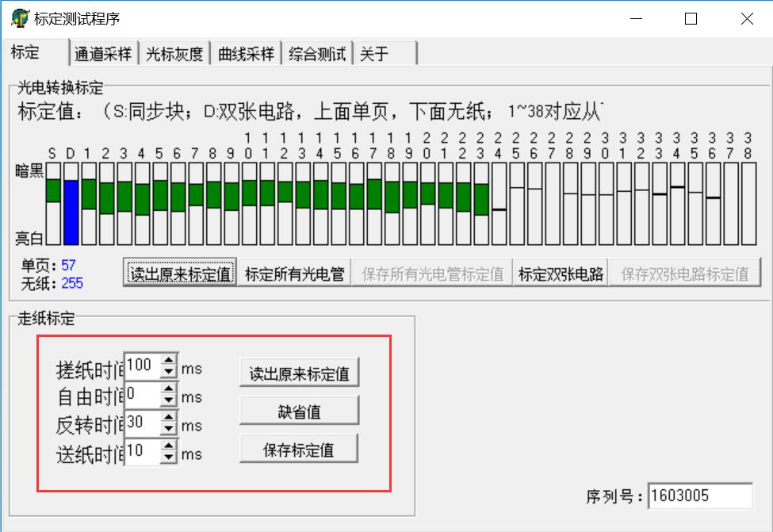Click the app icon in the title bar
This screenshot has width=773, height=532.
pos(18,18)
